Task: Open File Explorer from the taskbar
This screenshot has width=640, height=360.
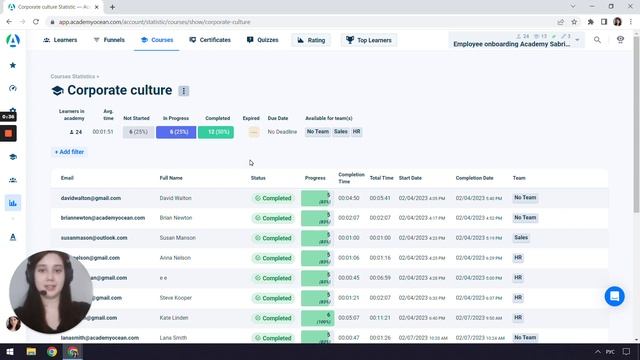Action: [x=31, y=351]
